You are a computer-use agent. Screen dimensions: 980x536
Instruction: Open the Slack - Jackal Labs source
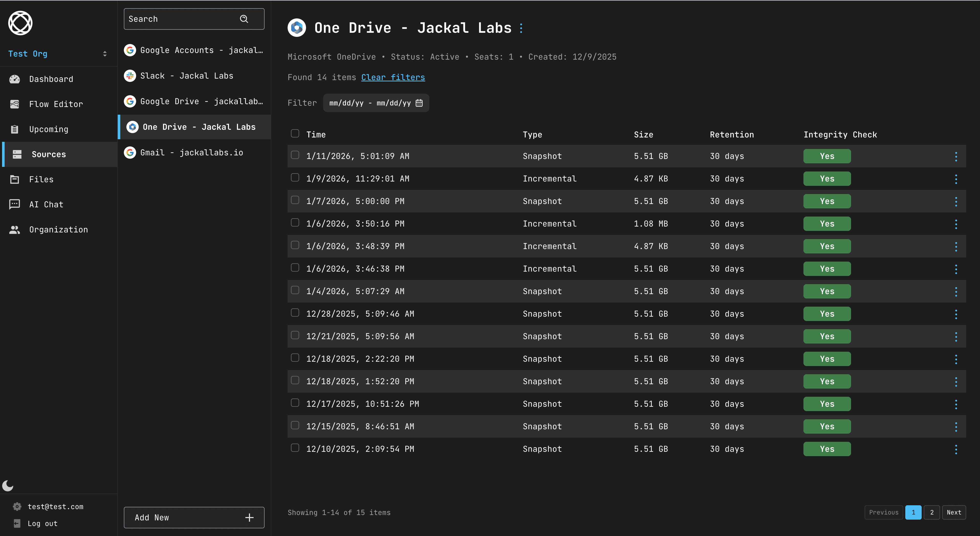click(187, 76)
